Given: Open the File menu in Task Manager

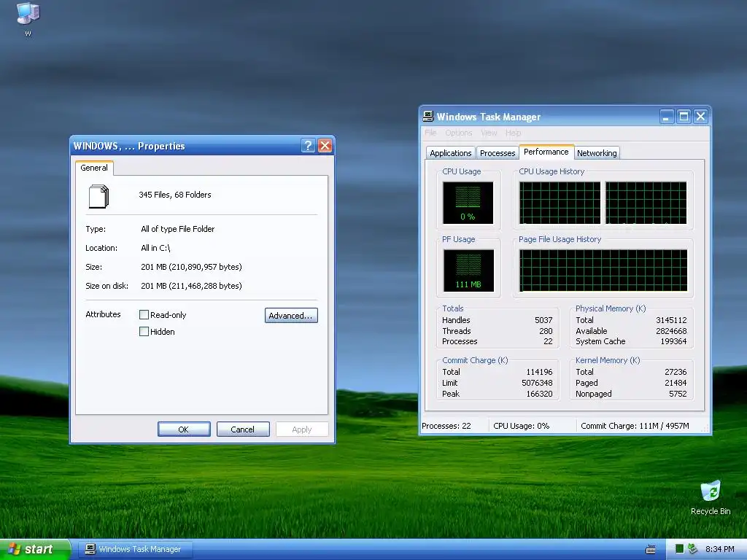Looking at the screenshot, I should click(430, 133).
